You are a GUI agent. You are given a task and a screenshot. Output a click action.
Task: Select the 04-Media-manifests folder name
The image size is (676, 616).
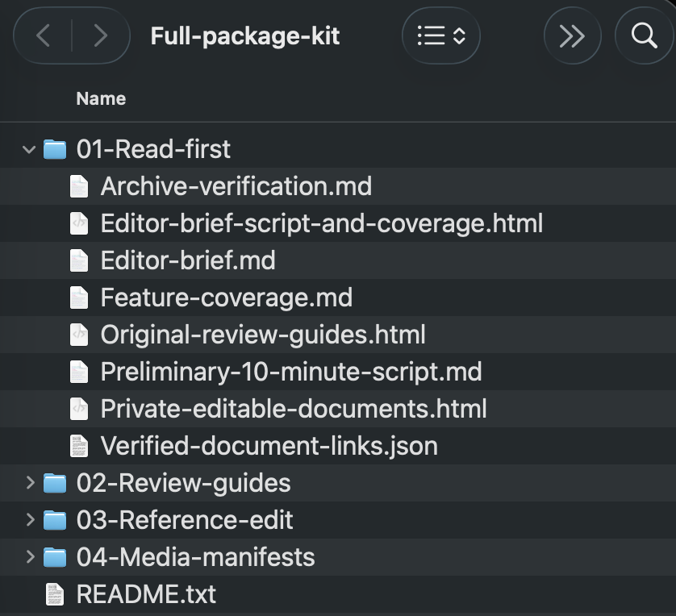196,556
